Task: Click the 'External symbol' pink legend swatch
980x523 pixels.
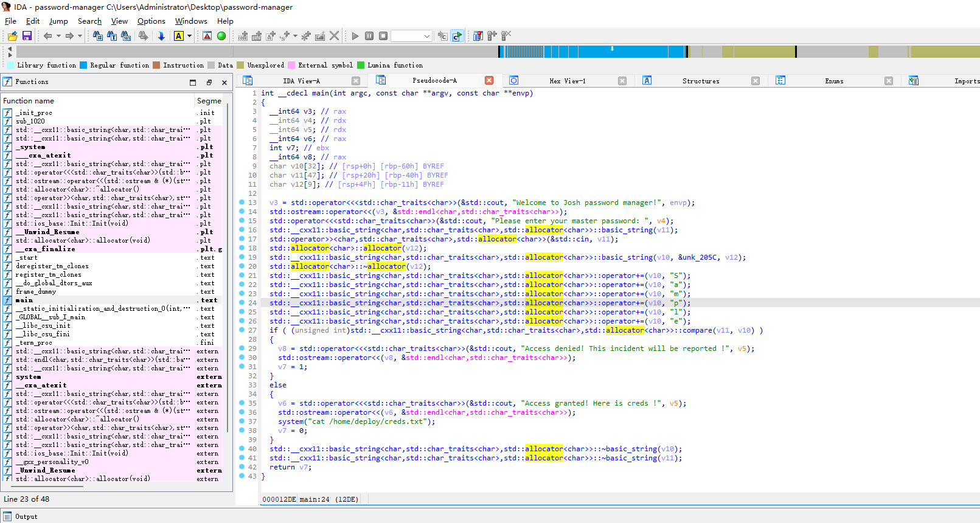Action: 291,65
